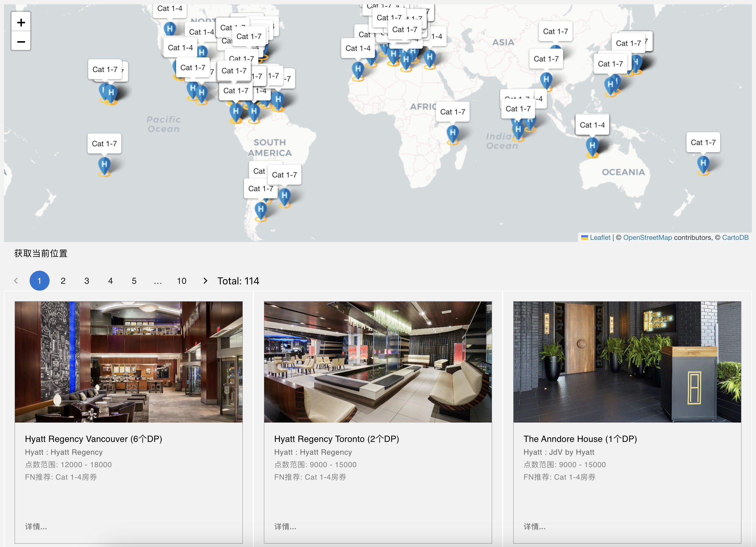
Task: Click 获取当前位置 to get current location
Action: tap(41, 254)
